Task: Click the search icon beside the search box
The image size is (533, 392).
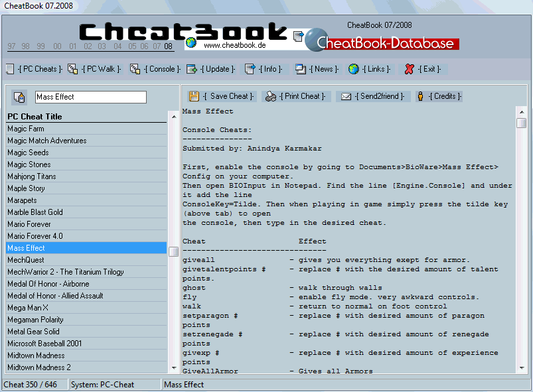Action: point(19,97)
